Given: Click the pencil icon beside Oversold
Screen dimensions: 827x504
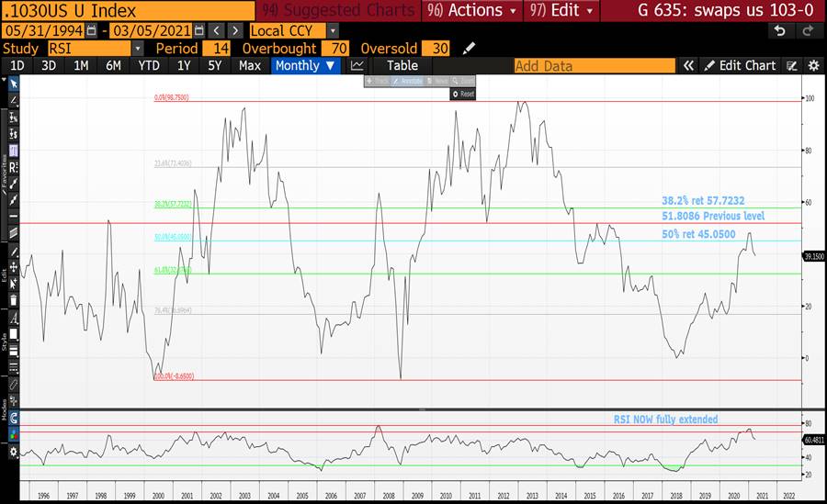Looking at the screenshot, I should pos(470,48).
